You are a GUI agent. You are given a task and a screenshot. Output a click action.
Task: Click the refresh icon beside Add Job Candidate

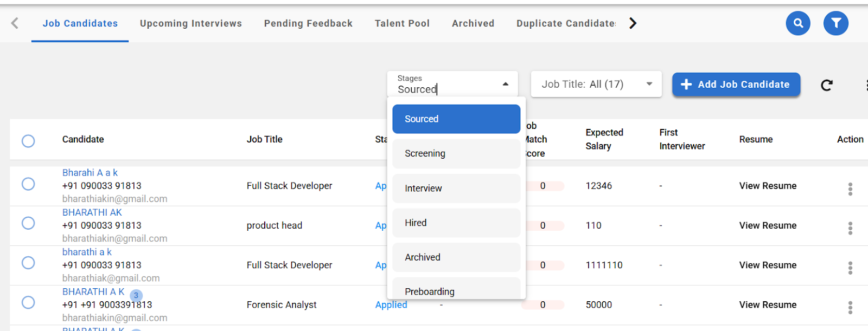pos(826,85)
